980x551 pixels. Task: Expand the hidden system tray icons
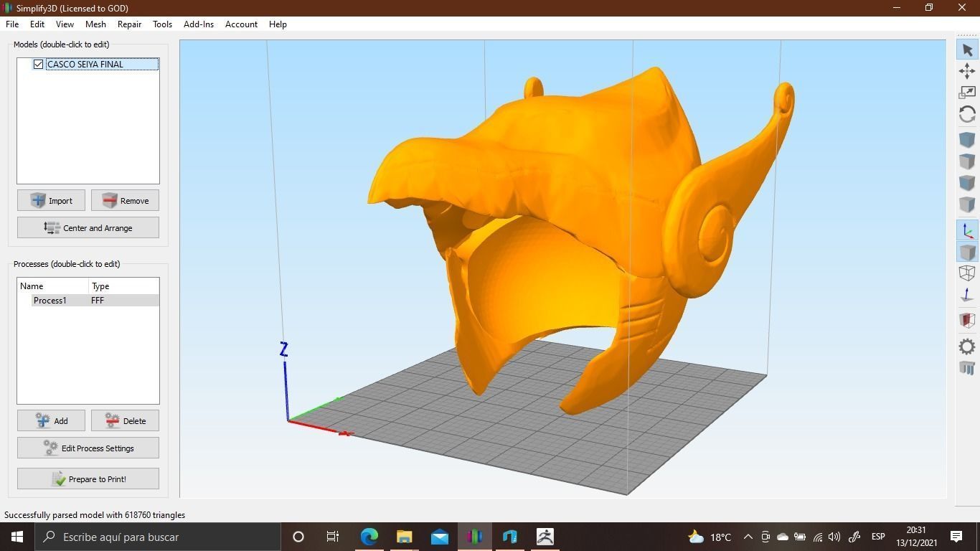point(748,537)
